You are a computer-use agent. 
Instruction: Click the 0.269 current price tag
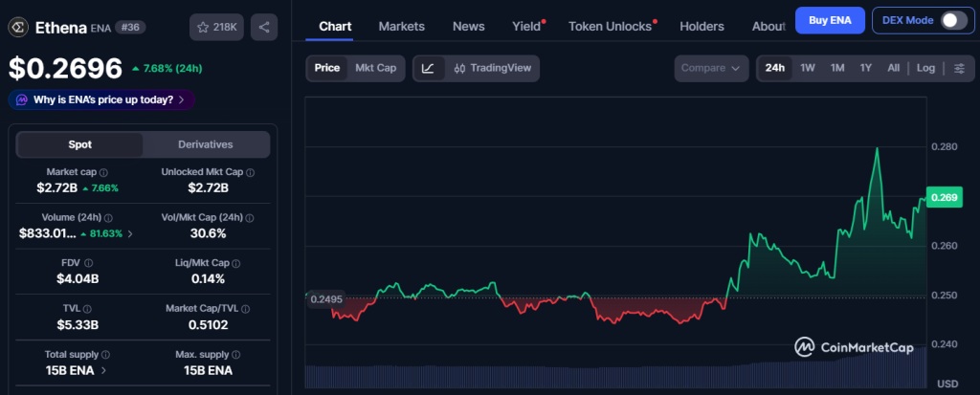tap(944, 197)
